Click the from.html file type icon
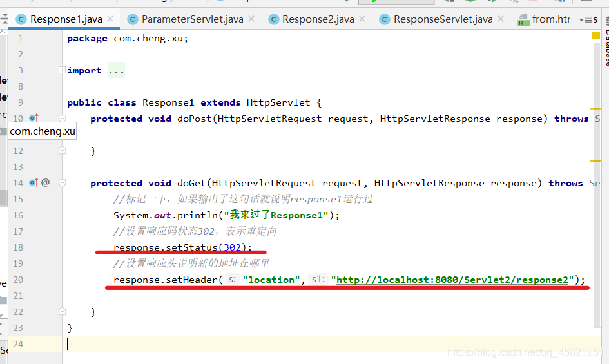 pyautogui.click(x=523, y=20)
